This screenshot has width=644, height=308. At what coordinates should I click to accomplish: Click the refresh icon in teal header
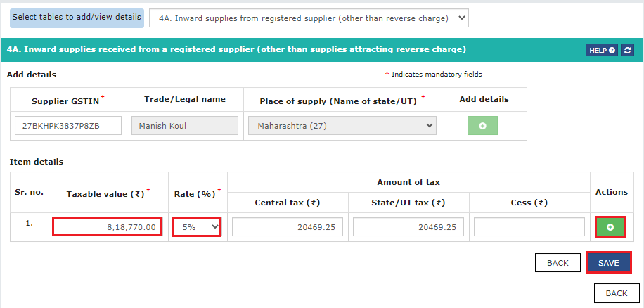(627, 50)
